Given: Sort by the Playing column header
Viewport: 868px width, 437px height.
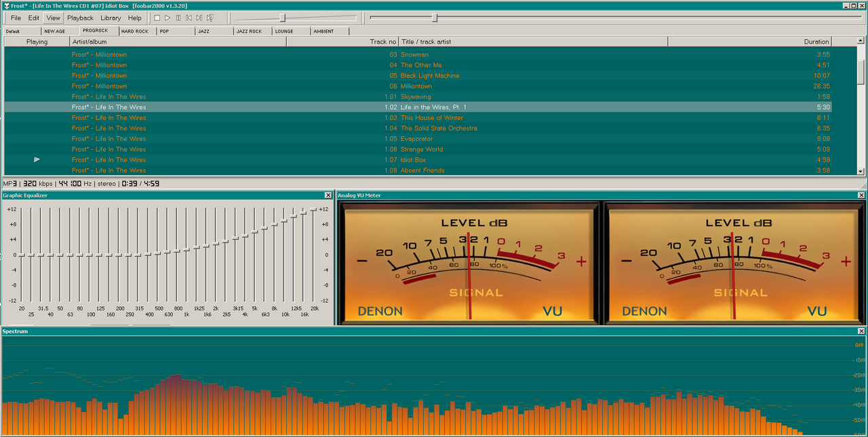Looking at the screenshot, I should (37, 42).
